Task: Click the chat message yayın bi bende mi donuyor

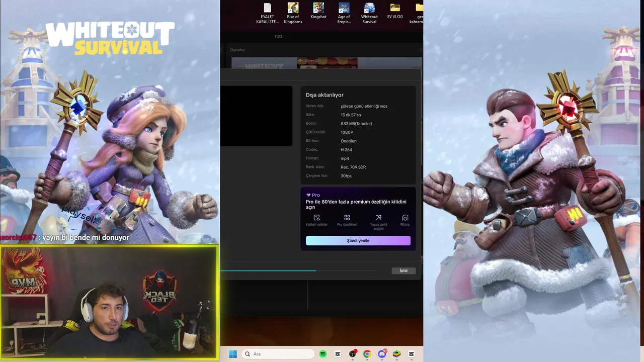Action: pos(86,237)
